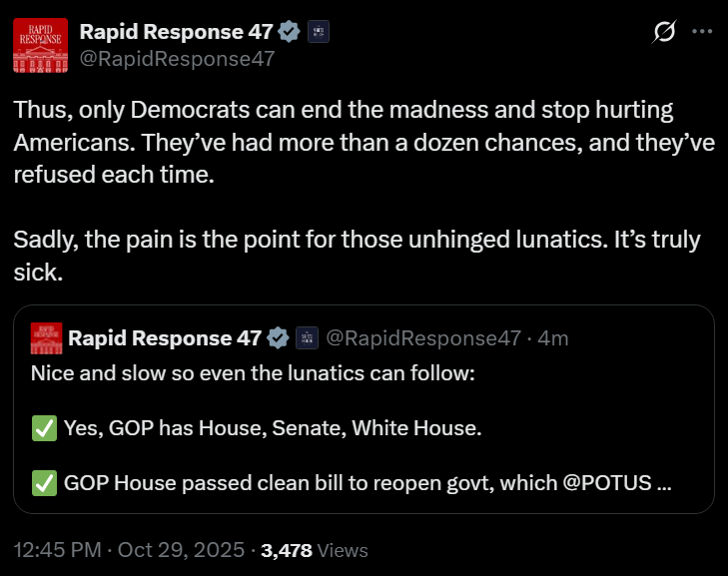
Task: Open the three-dot More options menu
Action: point(702,32)
